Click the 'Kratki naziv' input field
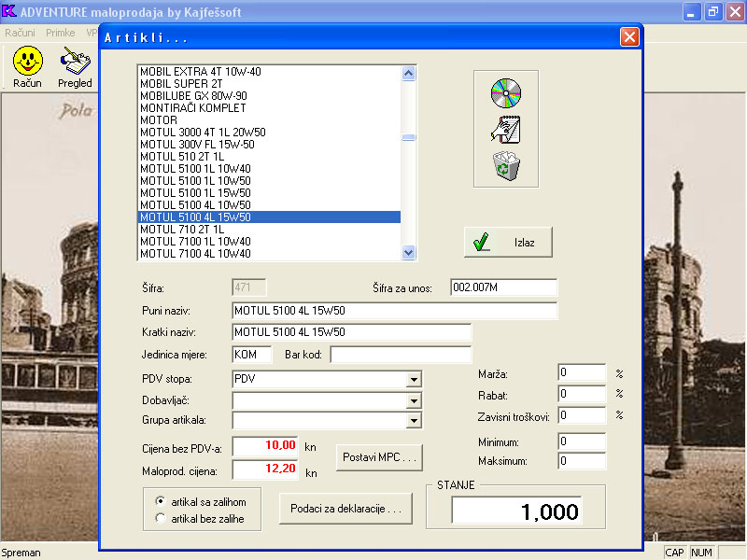This screenshot has width=747, height=560. click(352, 332)
